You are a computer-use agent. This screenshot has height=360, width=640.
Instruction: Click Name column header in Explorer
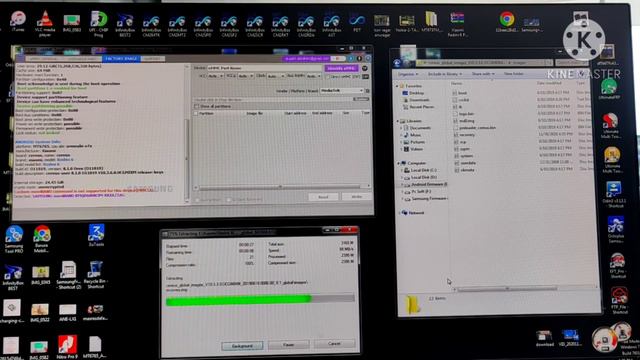(457, 83)
